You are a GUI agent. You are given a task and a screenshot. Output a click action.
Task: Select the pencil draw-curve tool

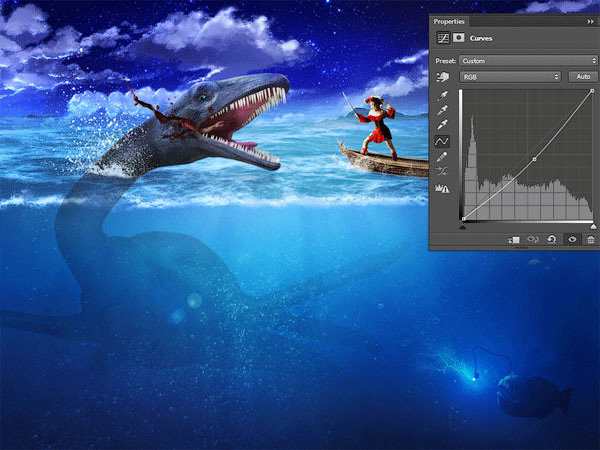(x=442, y=157)
